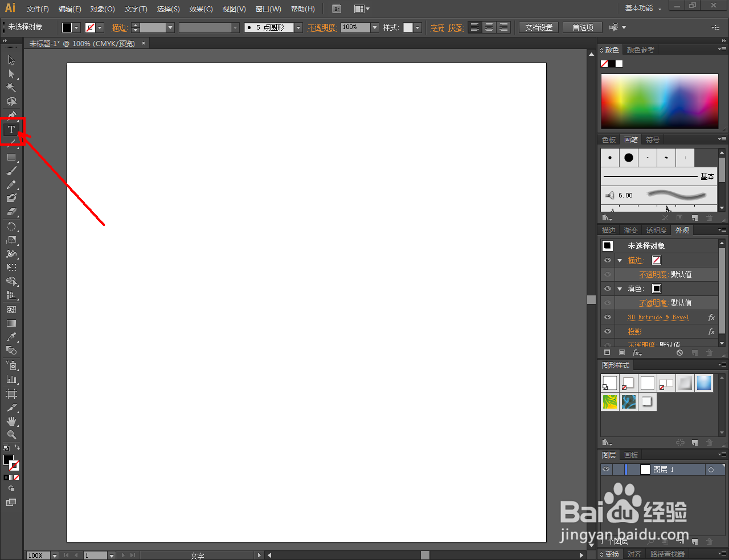Open the 基本功能 workspace switcher

(x=644, y=8)
